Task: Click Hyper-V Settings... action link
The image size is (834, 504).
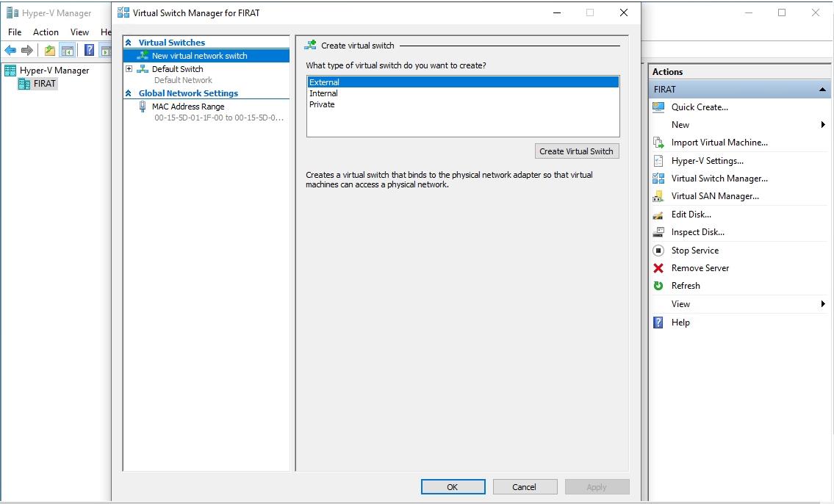Action: tap(708, 161)
